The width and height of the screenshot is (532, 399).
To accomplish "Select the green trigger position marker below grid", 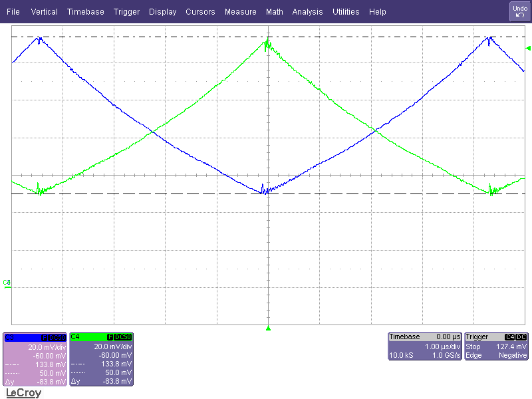I will point(269,328).
